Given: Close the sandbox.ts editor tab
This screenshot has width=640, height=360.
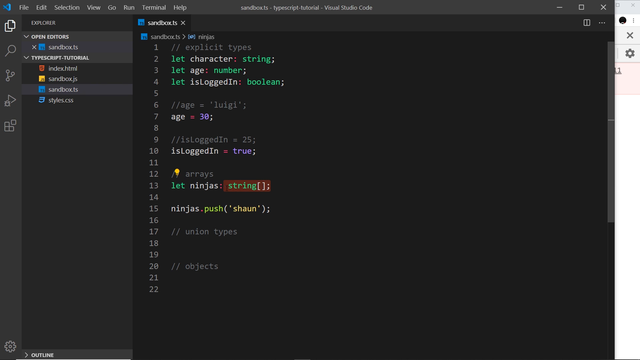Looking at the screenshot, I should [183, 23].
